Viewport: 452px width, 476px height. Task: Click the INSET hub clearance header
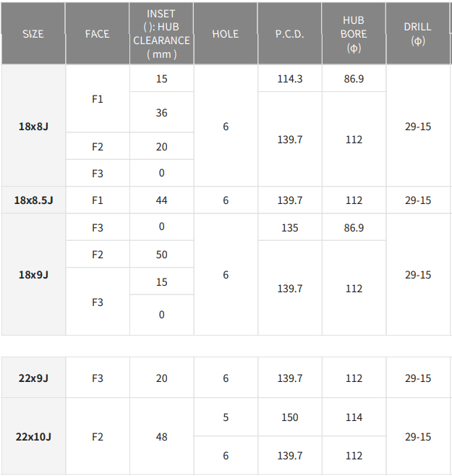pyautogui.click(x=161, y=34)
